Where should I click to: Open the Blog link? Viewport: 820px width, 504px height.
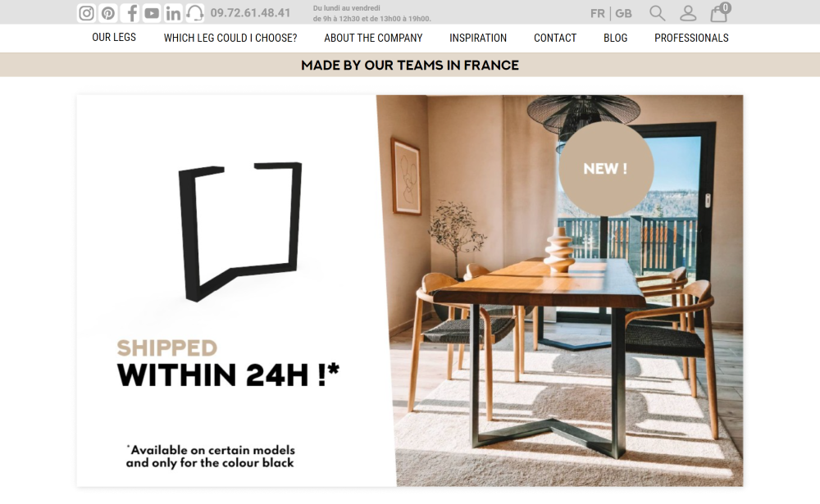click(615, 38)
